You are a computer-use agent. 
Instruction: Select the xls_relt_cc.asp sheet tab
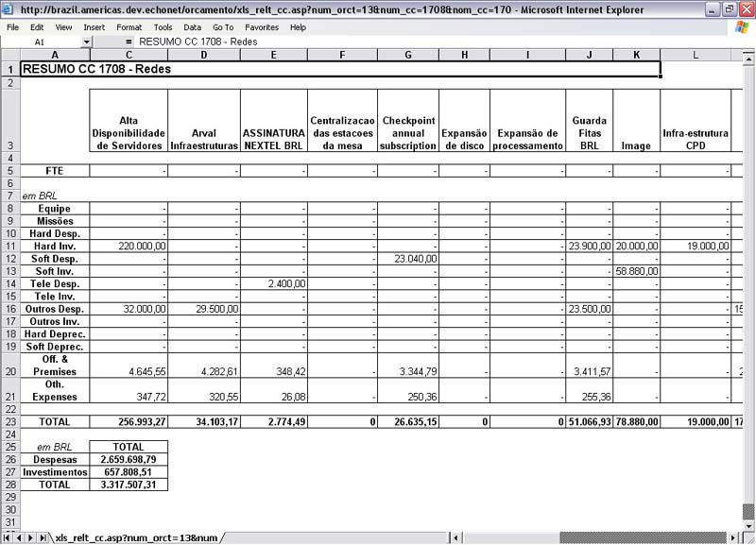tap(136, 537)
